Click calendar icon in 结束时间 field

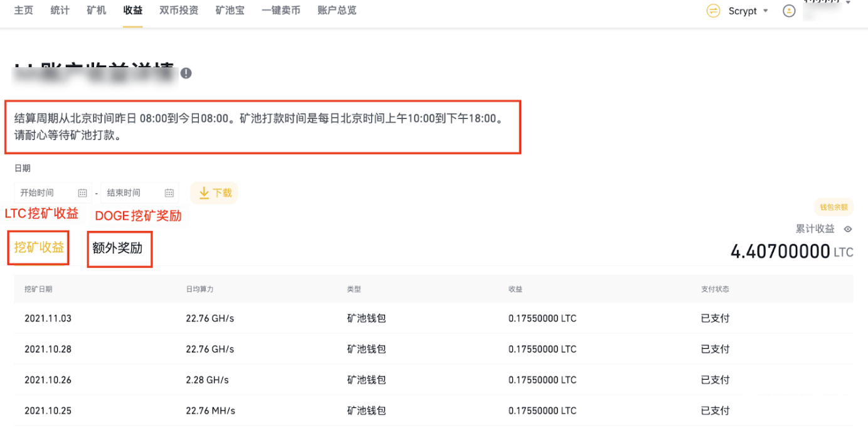click(169, 193)
